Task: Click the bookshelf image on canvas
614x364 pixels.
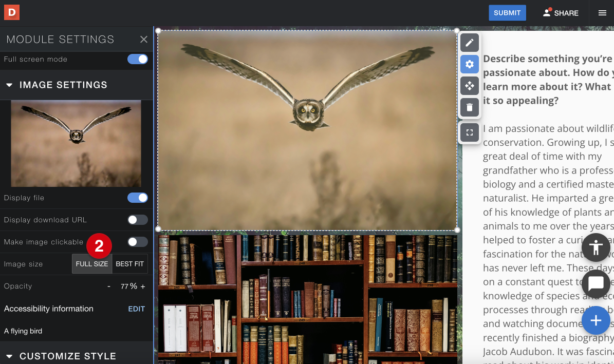Action: click(307, 299)
